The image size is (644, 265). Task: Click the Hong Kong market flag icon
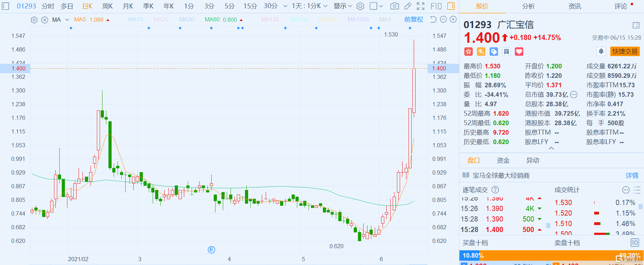[469, 52]
